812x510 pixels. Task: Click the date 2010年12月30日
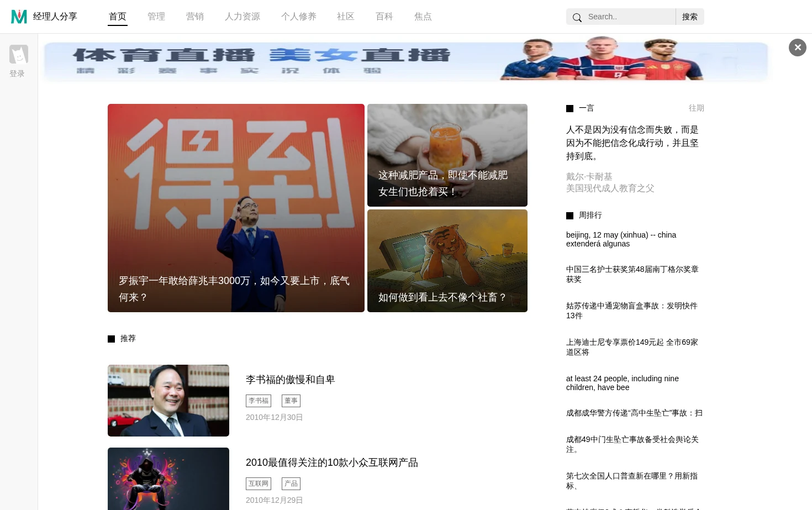[275, 417]
